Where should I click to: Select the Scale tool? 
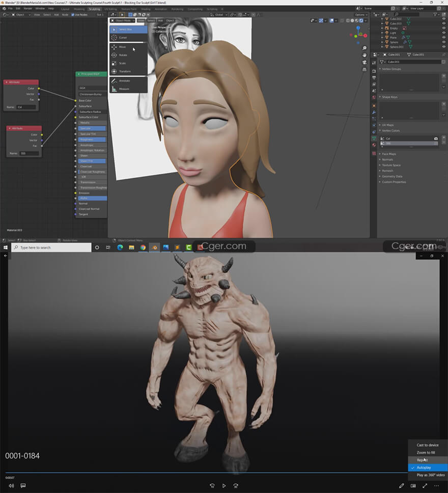[x=128, y=63]
